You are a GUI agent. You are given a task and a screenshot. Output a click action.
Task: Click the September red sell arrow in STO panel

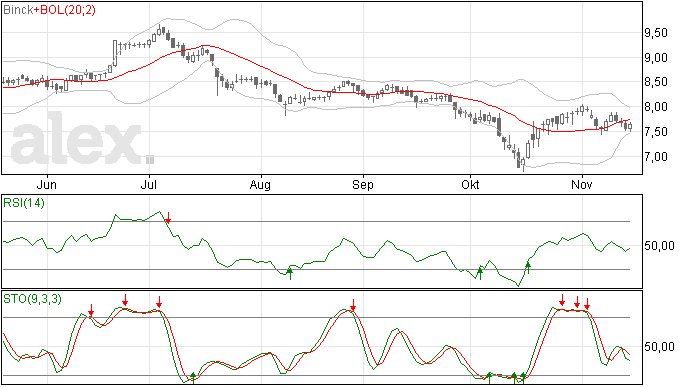(353, 305)
